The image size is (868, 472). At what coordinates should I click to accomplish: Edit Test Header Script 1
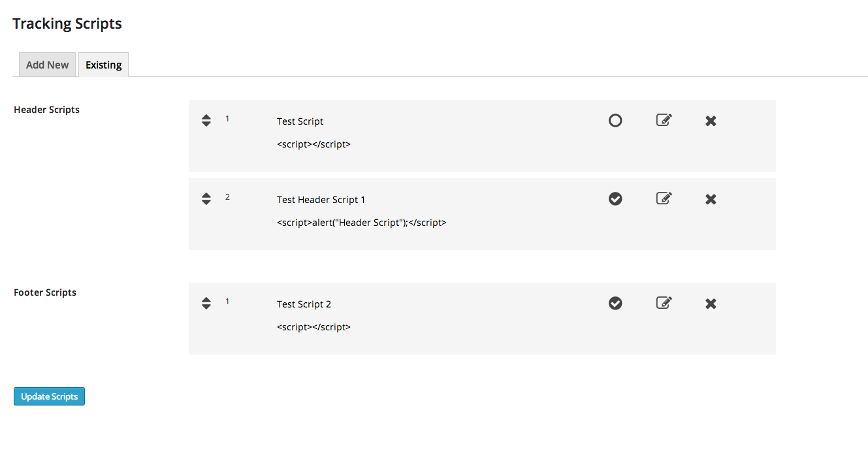[x=664, y=198]
